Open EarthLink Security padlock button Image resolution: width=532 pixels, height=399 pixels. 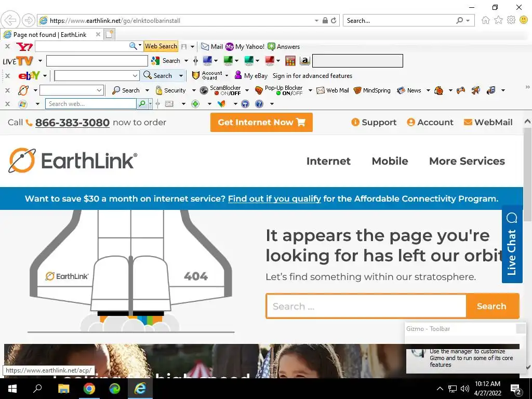(170, 90)
